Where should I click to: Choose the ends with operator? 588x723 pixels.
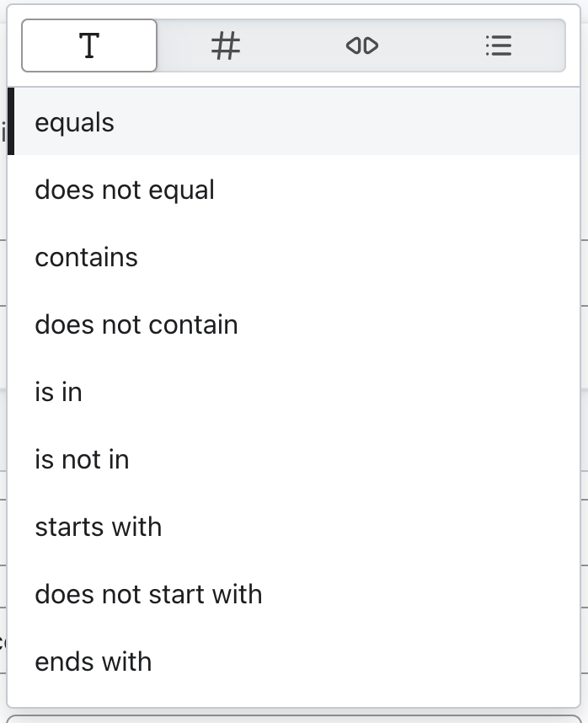click(x=93, y=661)
